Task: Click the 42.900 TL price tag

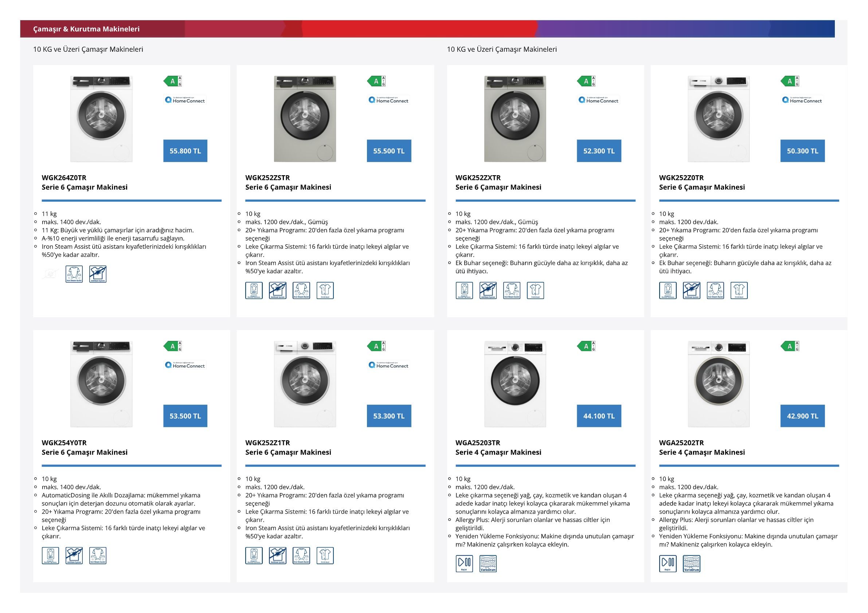Action: [x=803, y=416]
